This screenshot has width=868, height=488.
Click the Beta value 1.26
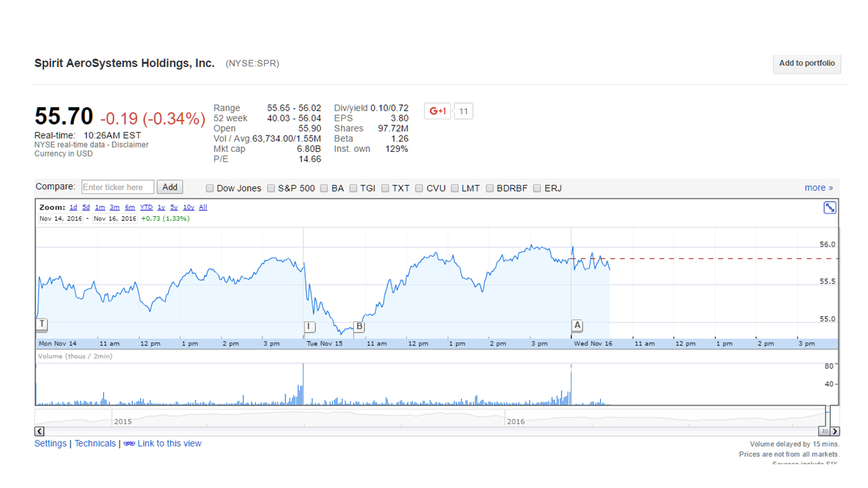399,138
